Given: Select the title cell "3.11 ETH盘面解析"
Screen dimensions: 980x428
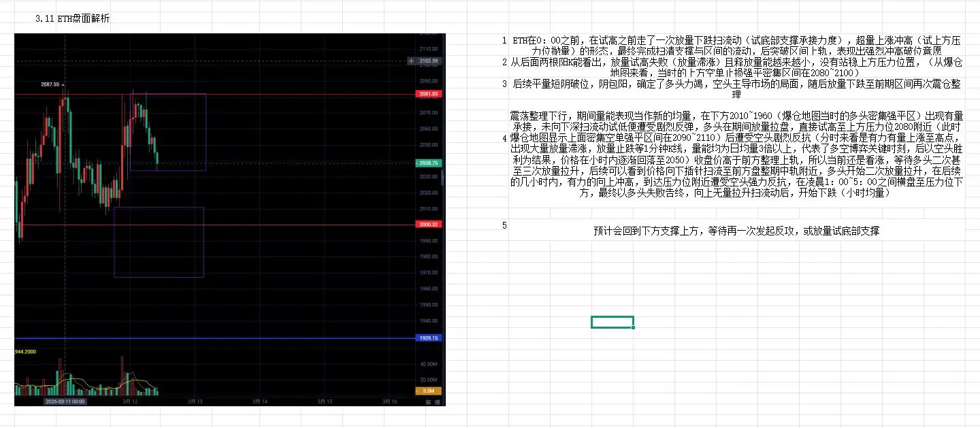Looking at the screenshot, I should [72, 19].
